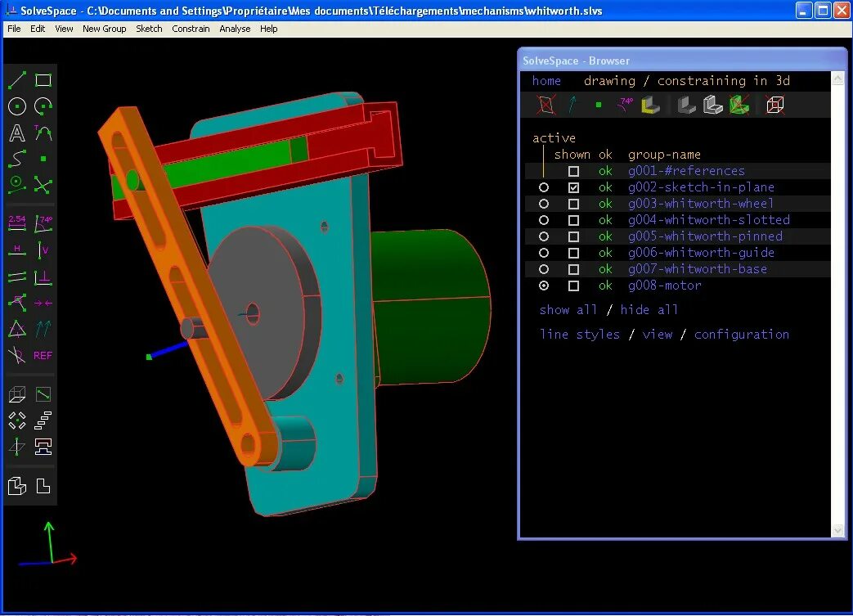This screenshot has width=853, height=616.
Task: Check shown box for g004-whitworth-slotted
Action: (573, 220)
